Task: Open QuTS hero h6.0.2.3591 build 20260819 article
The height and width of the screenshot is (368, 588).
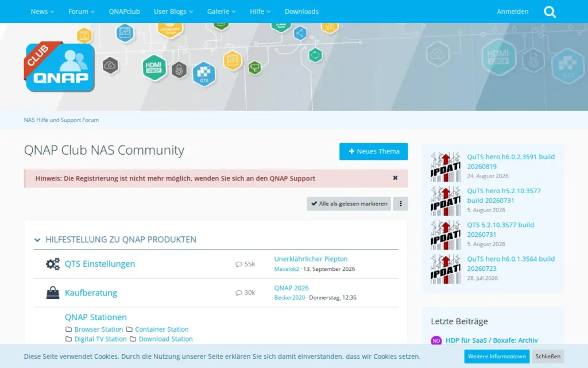Action: click(x=510, y=162)
